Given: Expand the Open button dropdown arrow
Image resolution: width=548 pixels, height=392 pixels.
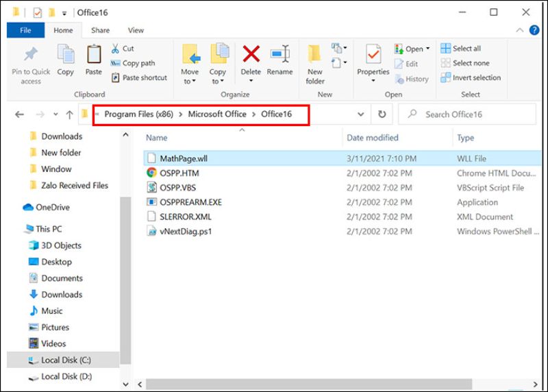Looking at the screenshot, I should (427, 49).
